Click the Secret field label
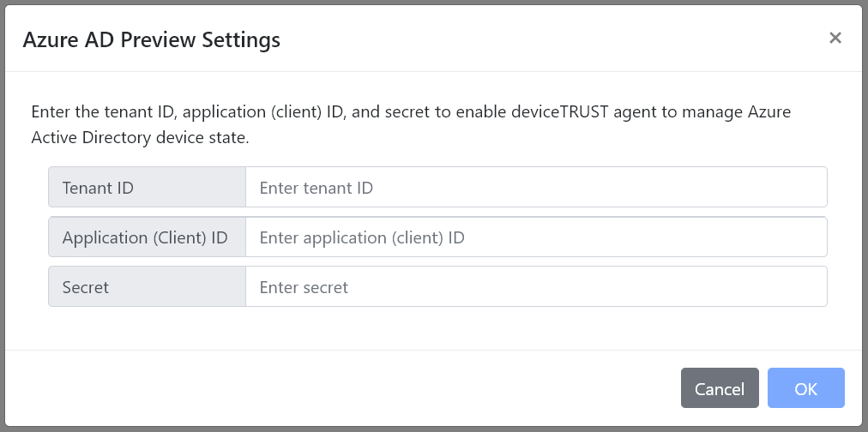 [86, 287]
